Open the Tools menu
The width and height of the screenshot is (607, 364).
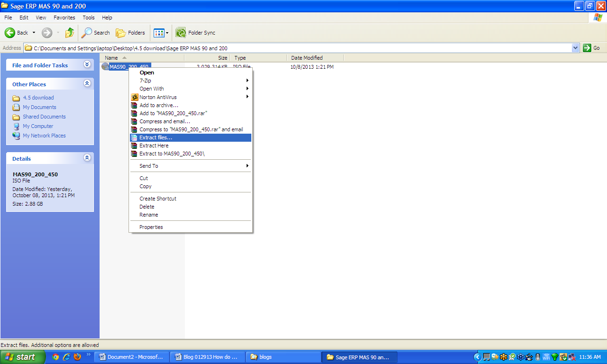point(88,18)
